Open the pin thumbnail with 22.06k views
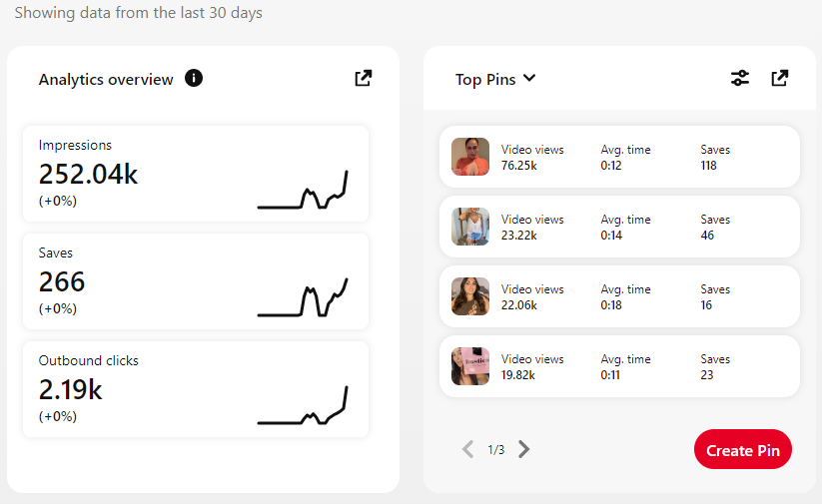This screenshot has height=504, width=822. point(470,296)
